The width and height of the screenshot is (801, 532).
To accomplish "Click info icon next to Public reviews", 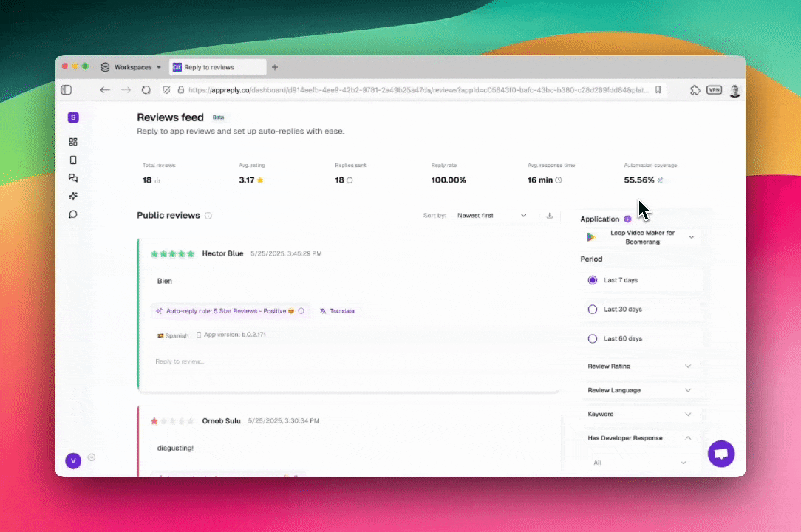I will [208, 216].
